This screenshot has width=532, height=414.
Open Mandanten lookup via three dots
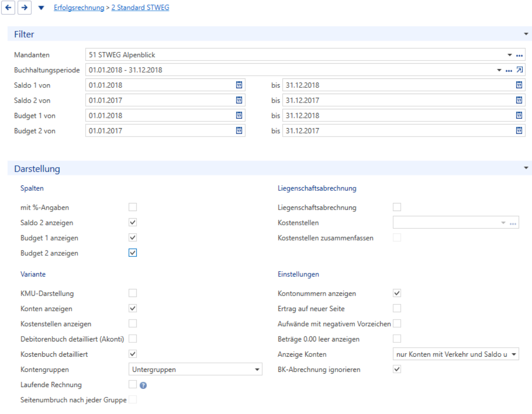click(519, 55)
